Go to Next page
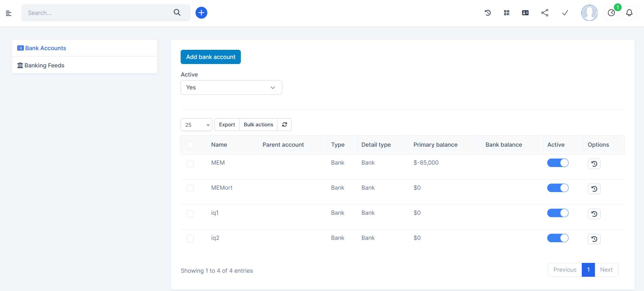Screen dimensions: 644x291 (x=606, y=270)
